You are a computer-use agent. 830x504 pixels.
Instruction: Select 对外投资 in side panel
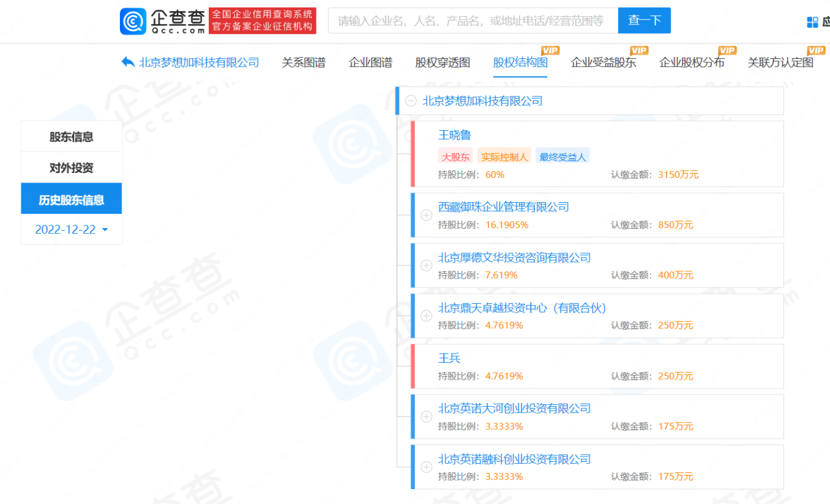click(71, 168)
